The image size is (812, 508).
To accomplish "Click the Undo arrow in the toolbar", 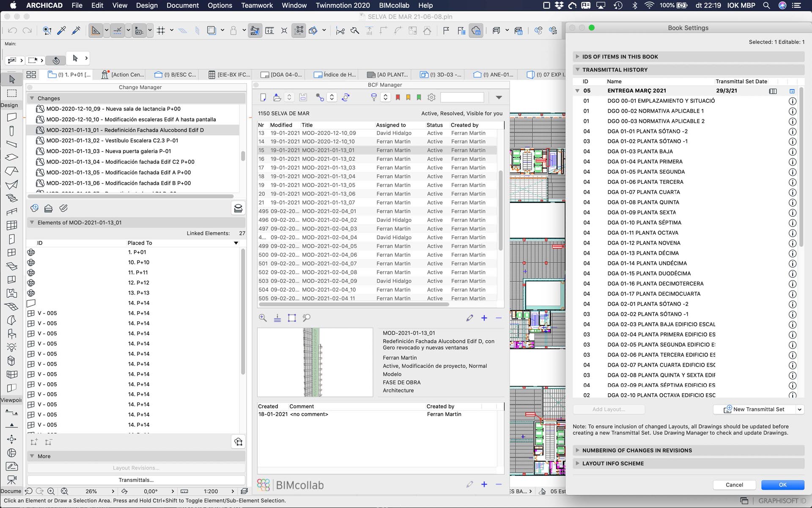I will 12,30.
